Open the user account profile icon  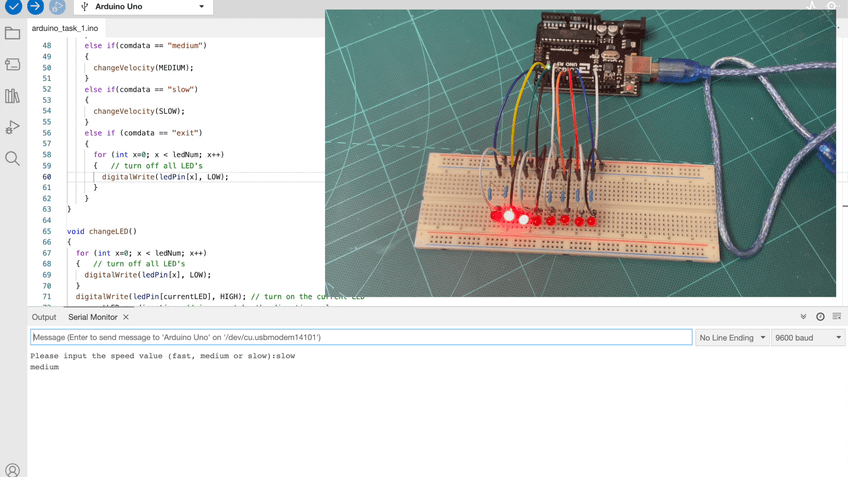pos(13,469)
